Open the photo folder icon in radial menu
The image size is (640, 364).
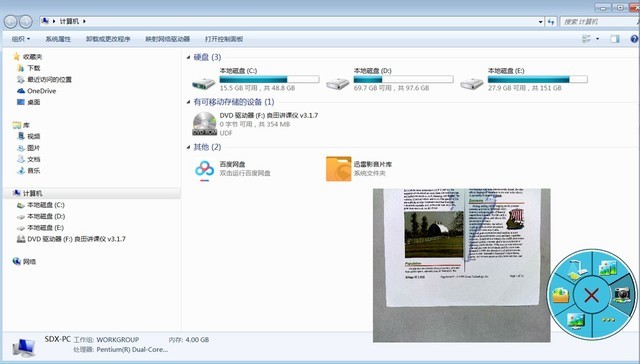(560, 295)
